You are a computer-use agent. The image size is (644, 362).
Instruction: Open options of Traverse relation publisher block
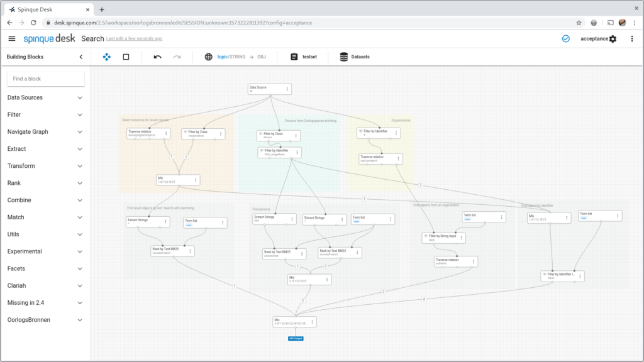[474, 261]
